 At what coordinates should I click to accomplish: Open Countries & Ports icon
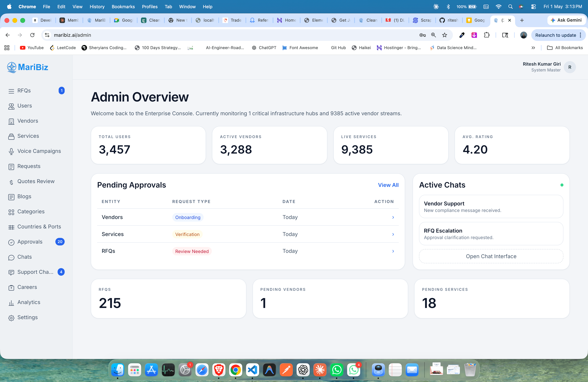(x=11, y=227)
